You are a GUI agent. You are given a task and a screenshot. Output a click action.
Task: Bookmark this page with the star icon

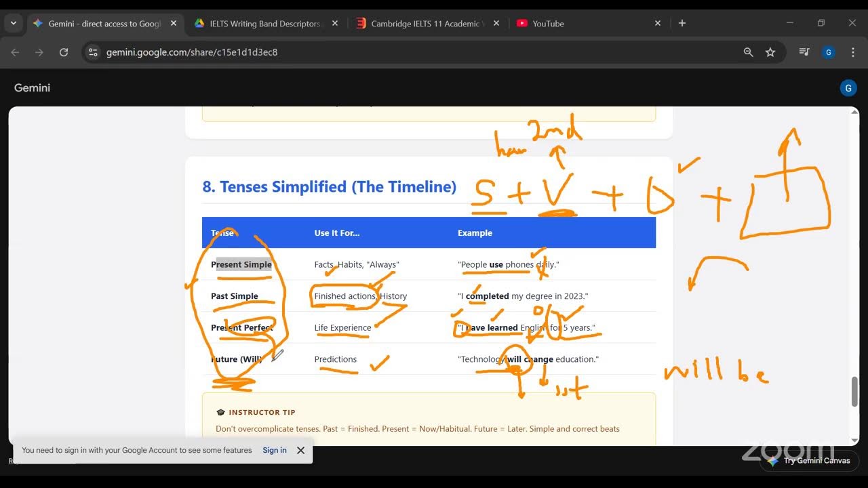pos(770,52)
